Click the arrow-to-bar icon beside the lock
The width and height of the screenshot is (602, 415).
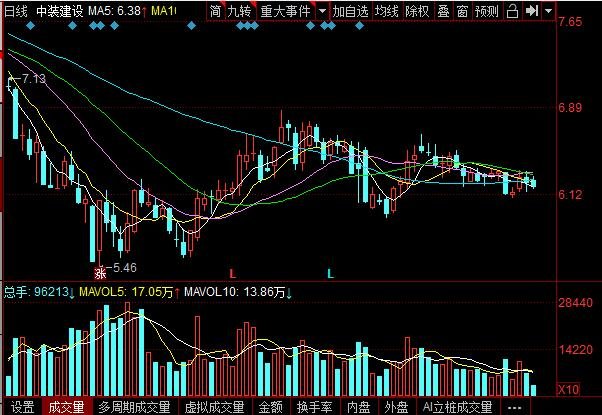pos(532,11)
